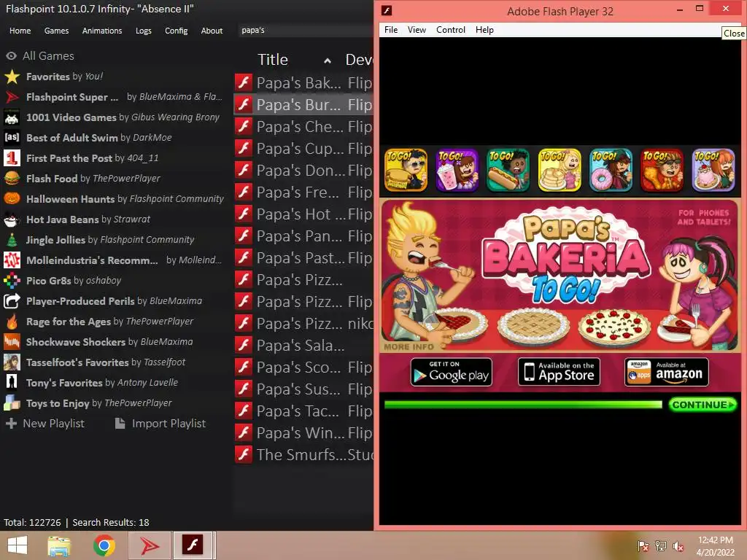This screenshot has width=747, height=560.
Task: Click the sundae To Go! icon
Action: tap(713, 170)
